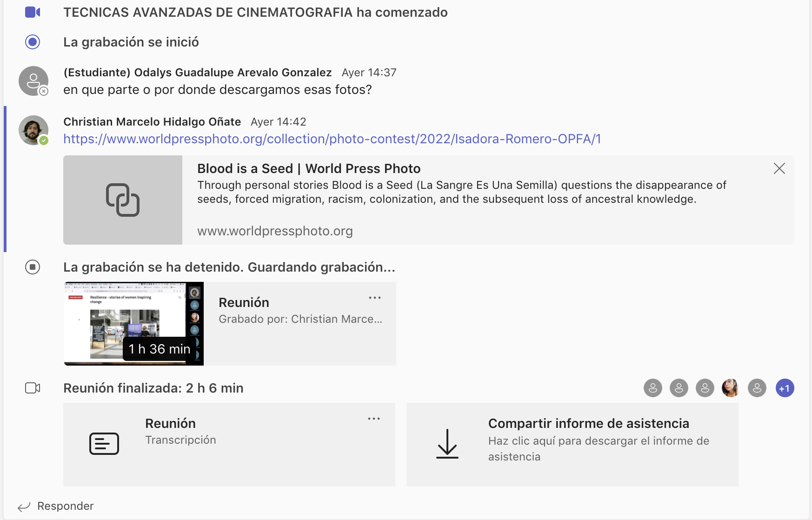Click Compartir informe de asistencia

[589, 423]
